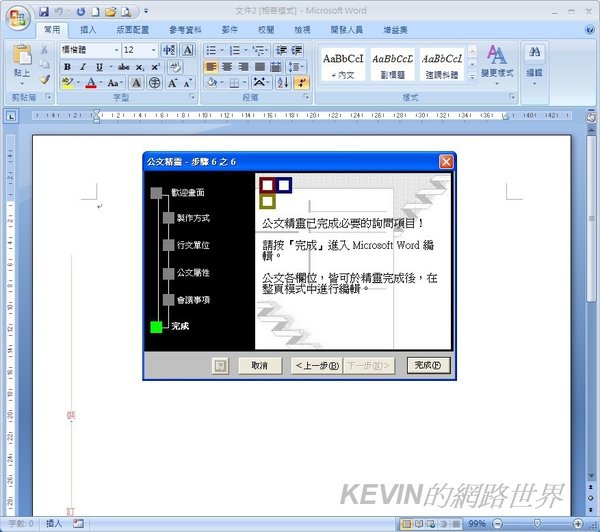Click the Enclose Characters circled icon
600x532 pixels.
click(154, 83)
